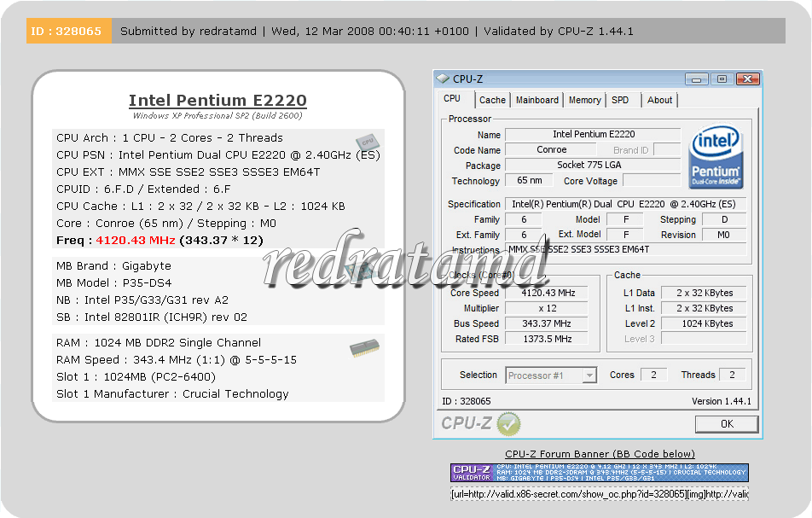The image size is (812, 518).
Task: Click the OK button in CPU-Z
Action: point(727,424)
